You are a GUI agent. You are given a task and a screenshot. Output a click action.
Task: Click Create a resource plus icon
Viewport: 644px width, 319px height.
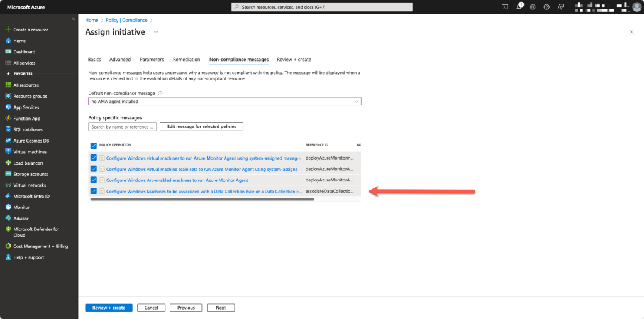pyautogui.click(x=8, y=30)
